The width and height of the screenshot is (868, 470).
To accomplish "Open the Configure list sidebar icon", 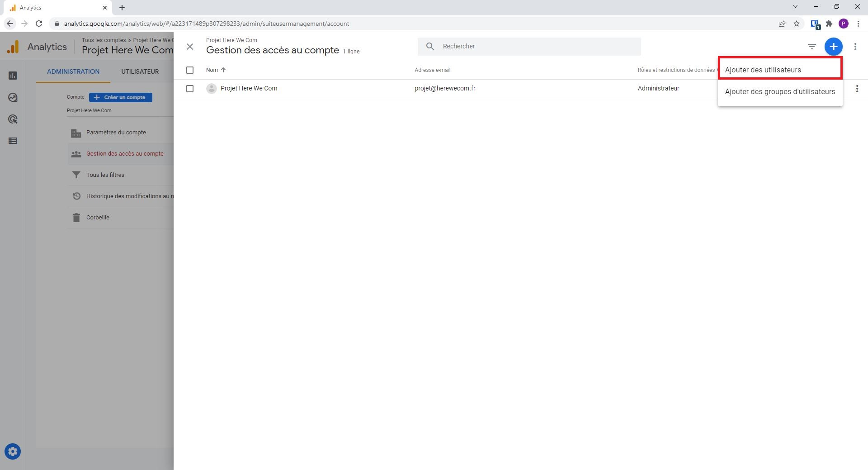I will [13, 141].
